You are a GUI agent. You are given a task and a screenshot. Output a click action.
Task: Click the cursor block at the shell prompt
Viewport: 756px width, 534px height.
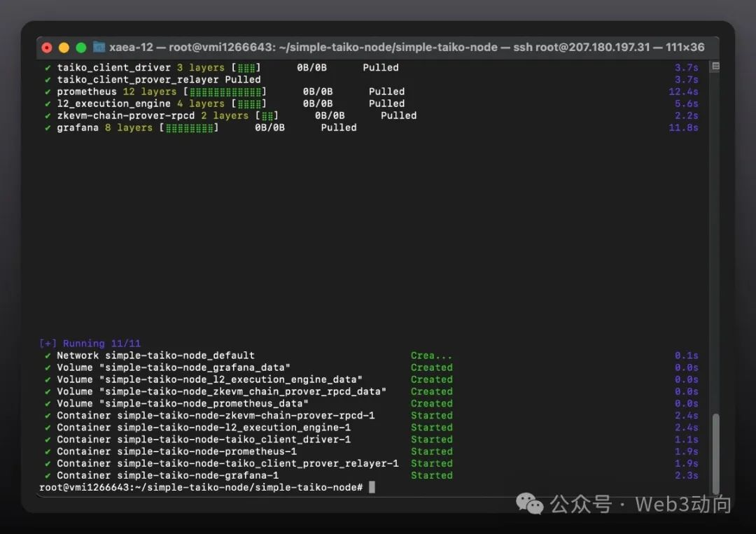[x=372, y=487]
